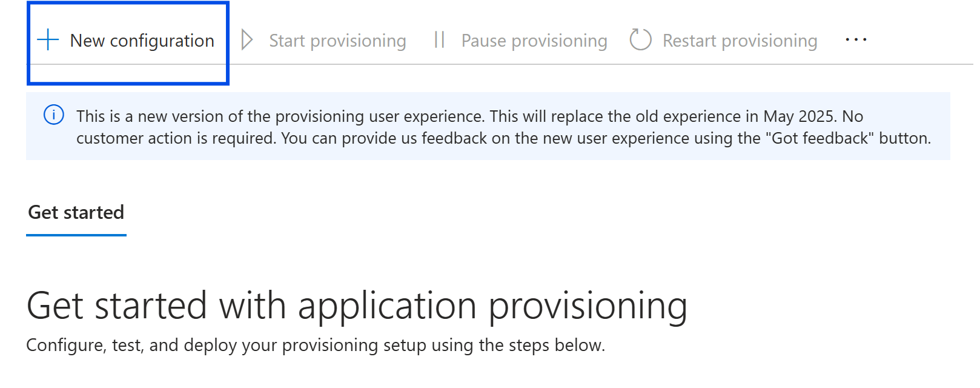Click the blue underline beneath Get started tab
The width and height of the screenshot is (980, 388).
(x=76, y=235)
